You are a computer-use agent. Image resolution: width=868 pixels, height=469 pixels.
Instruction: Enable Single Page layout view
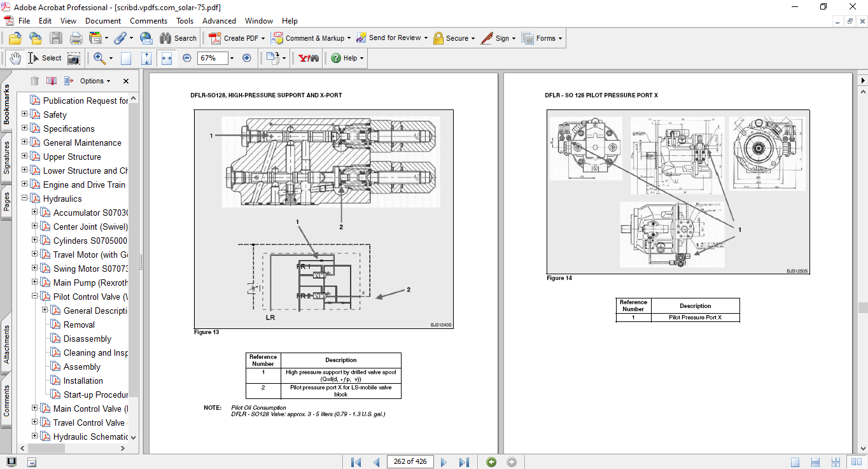coord(795,462)
